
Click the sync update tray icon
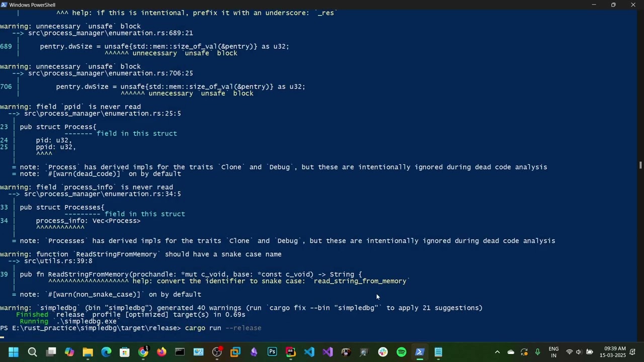[x=524, y=352]
